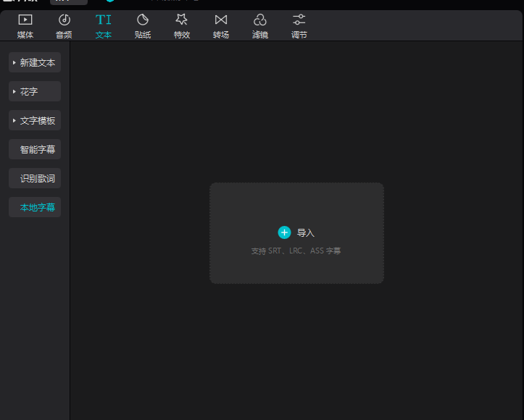Expand the 新建文本 arrow in sidebar

[x=14, y=63]
